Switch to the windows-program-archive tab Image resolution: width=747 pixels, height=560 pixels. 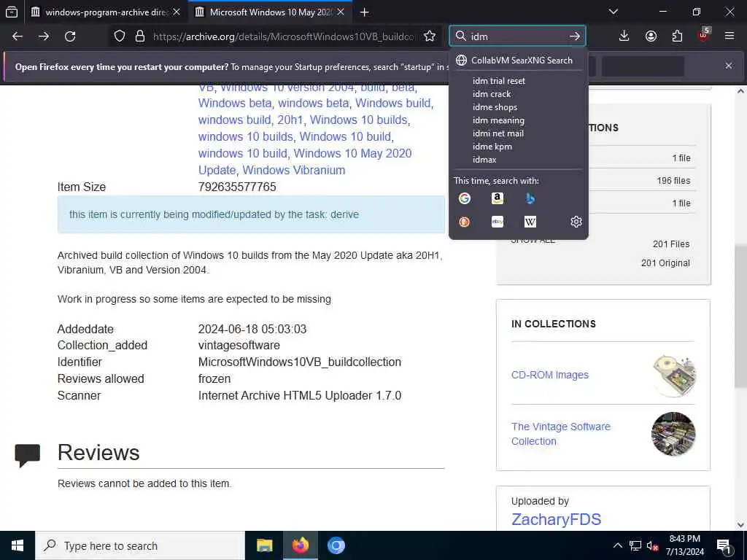tap(107, 12)
